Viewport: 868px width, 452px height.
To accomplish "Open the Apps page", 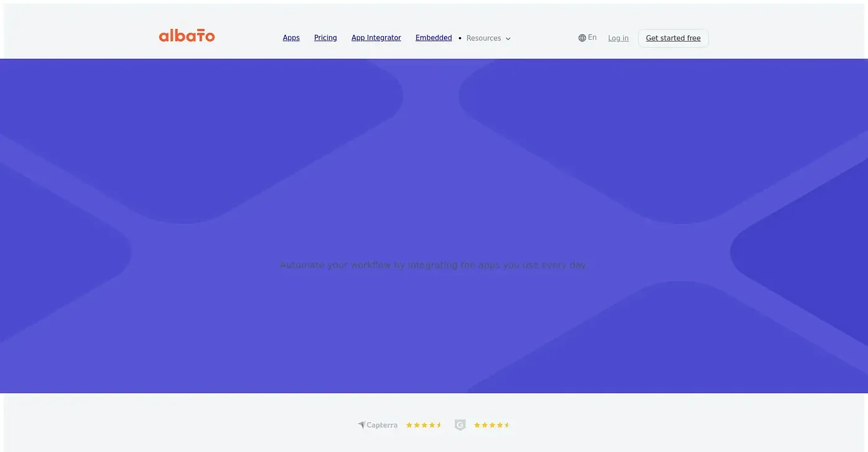I will (291, 38).
